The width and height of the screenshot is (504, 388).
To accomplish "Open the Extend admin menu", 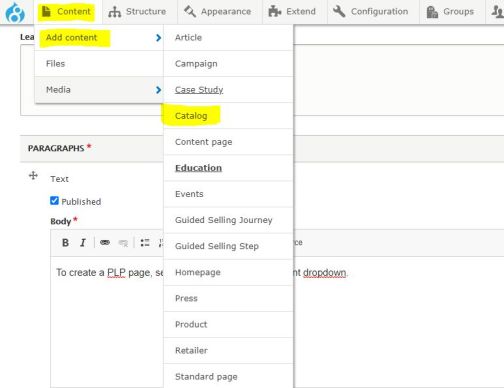I will [292, 12].
